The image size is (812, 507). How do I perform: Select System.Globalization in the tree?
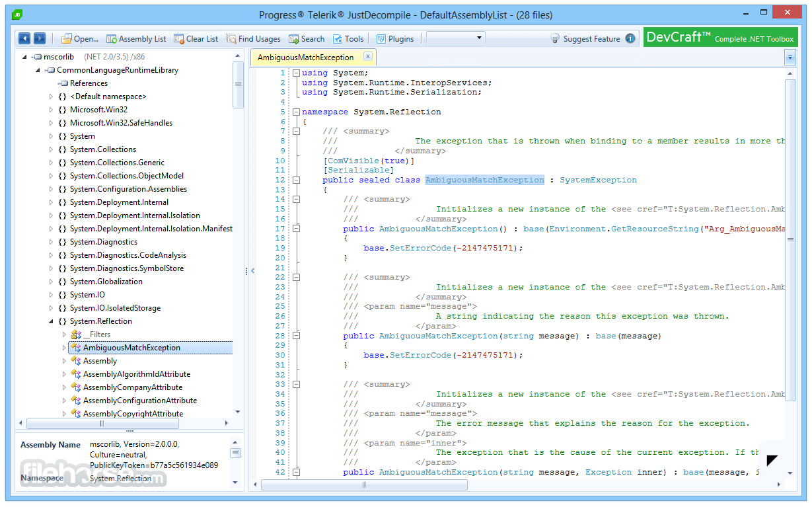tap(106, 282)
